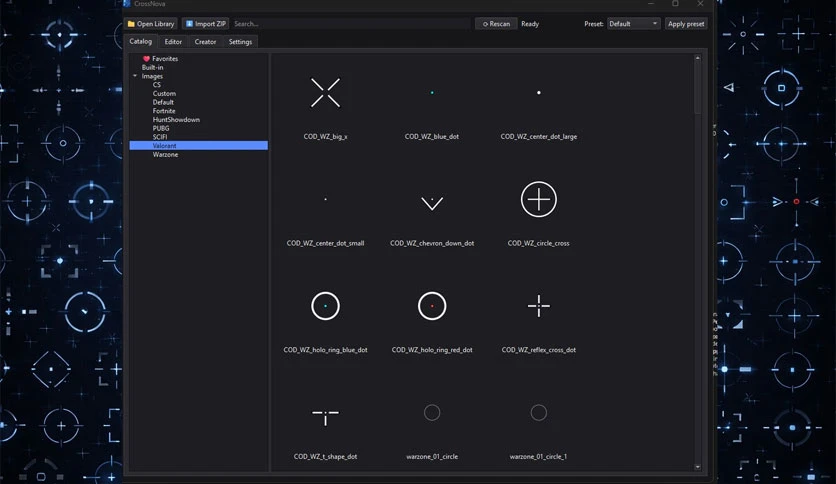
Task: Focus the Search input field
Action: (352, 24)
